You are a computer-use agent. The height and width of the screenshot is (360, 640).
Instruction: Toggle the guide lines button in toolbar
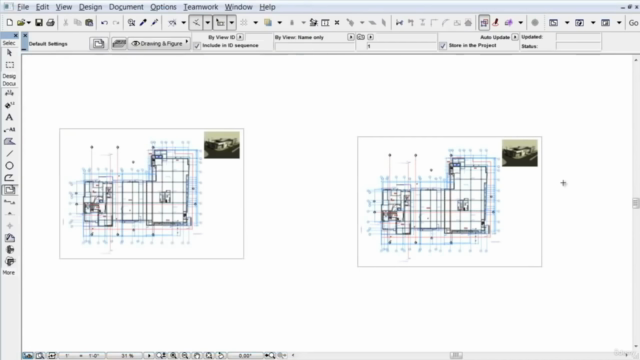click(196, 23)
